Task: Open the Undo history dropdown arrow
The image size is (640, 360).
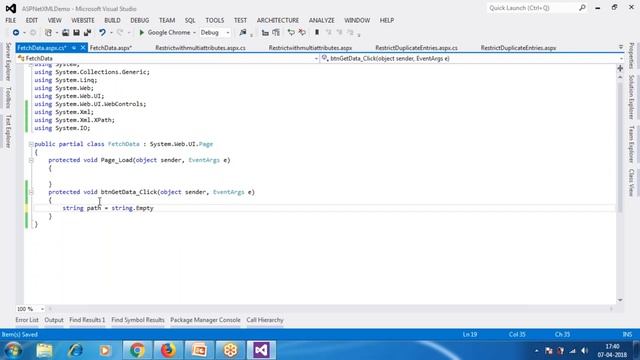Action: [111, 33]
